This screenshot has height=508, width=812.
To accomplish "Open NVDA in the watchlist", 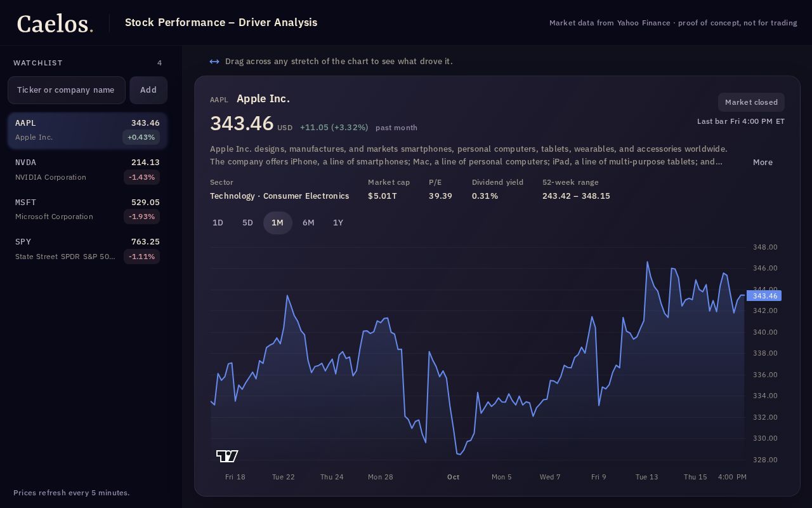I will coord(88,170).
